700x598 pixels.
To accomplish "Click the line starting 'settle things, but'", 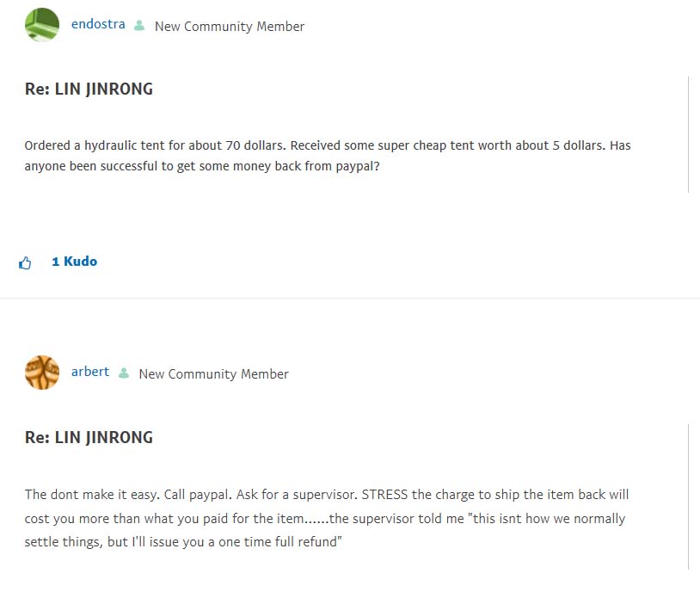I will 184,543.
